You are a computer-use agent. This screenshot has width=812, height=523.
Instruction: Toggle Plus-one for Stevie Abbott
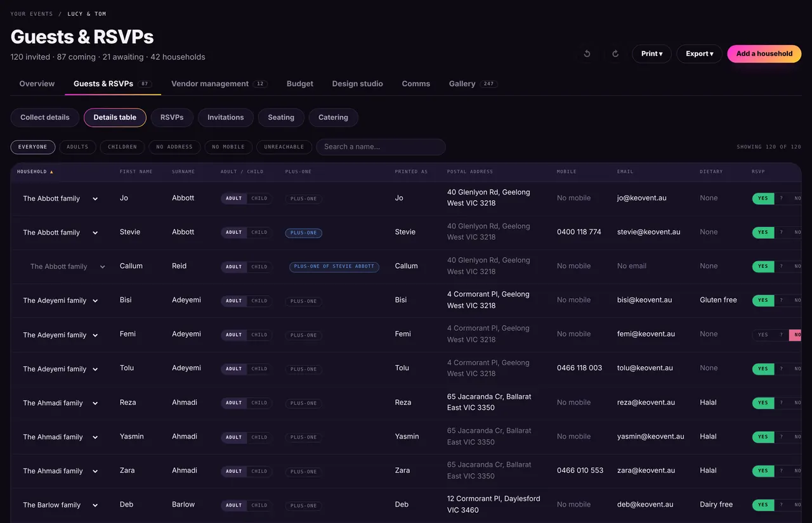click(303, 233)
